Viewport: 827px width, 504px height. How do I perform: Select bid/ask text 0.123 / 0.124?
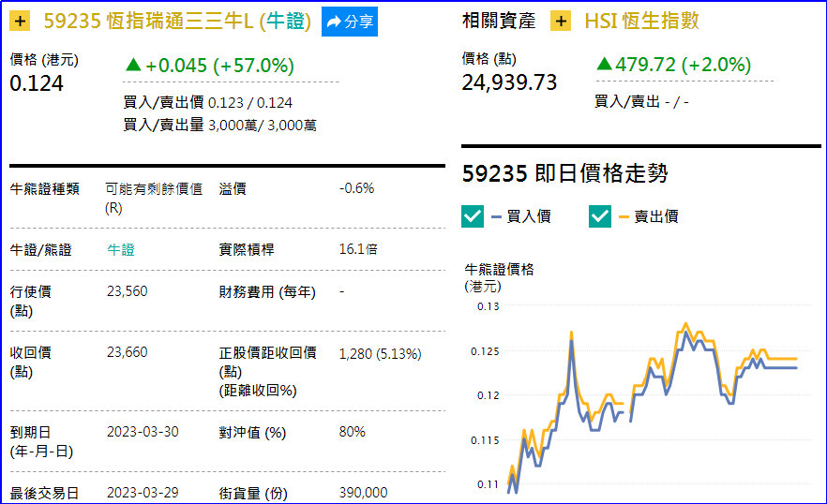250,102
